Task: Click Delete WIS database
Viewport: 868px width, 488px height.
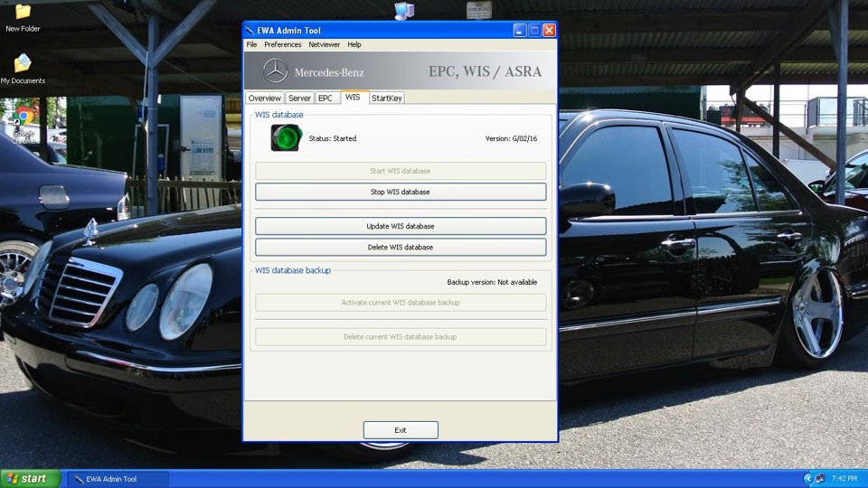Action: point(401,248)
